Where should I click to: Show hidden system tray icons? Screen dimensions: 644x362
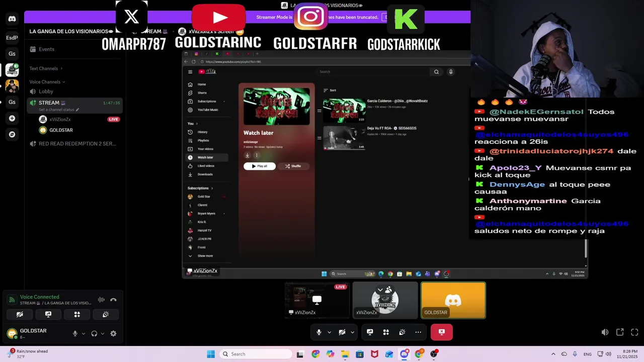click(553, 354)
